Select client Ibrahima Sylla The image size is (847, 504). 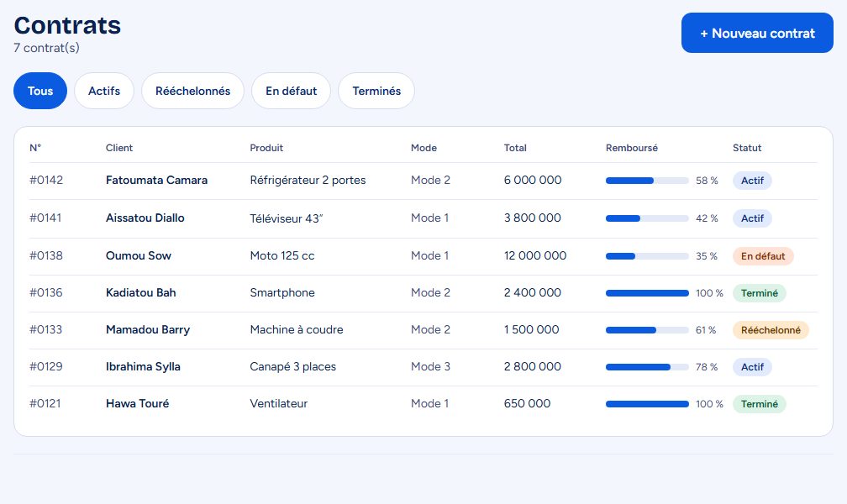point(143,367)
